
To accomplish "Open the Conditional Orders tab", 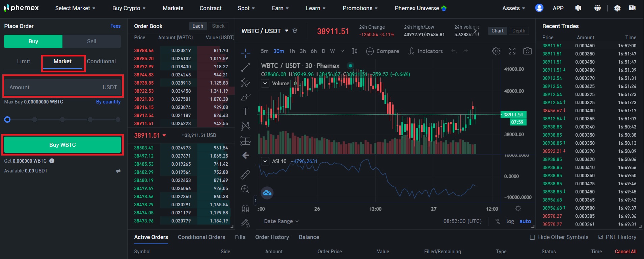I will tap(202, 237).
